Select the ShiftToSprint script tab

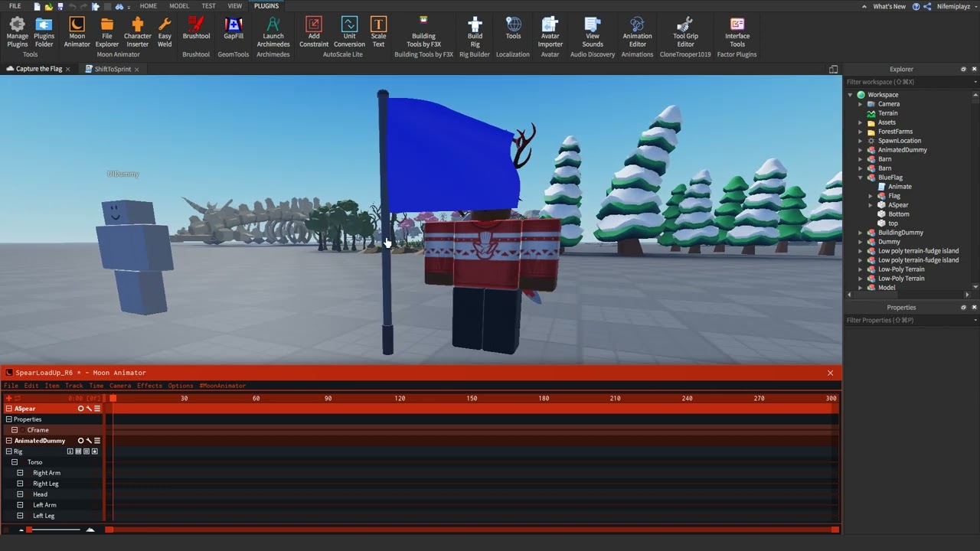[113, 69]
